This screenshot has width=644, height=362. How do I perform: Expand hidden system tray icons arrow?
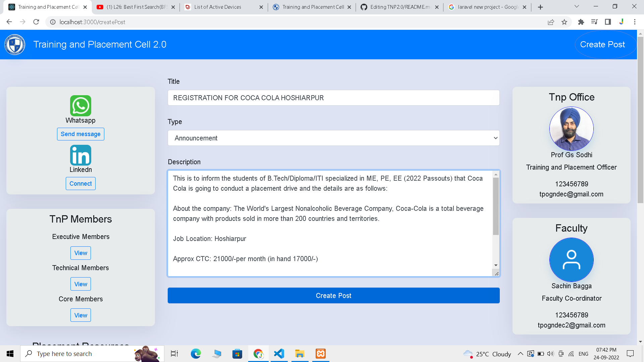click(x=520, y=354)
